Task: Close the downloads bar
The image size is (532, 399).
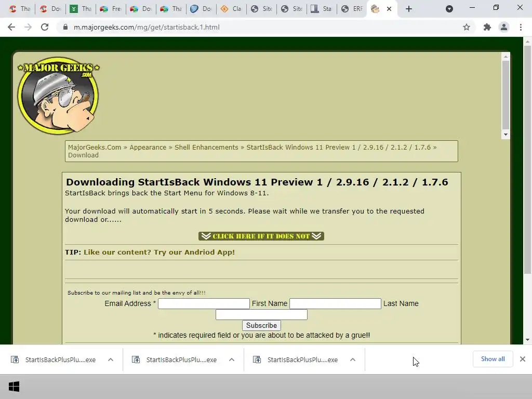Action: click(523, 359)
